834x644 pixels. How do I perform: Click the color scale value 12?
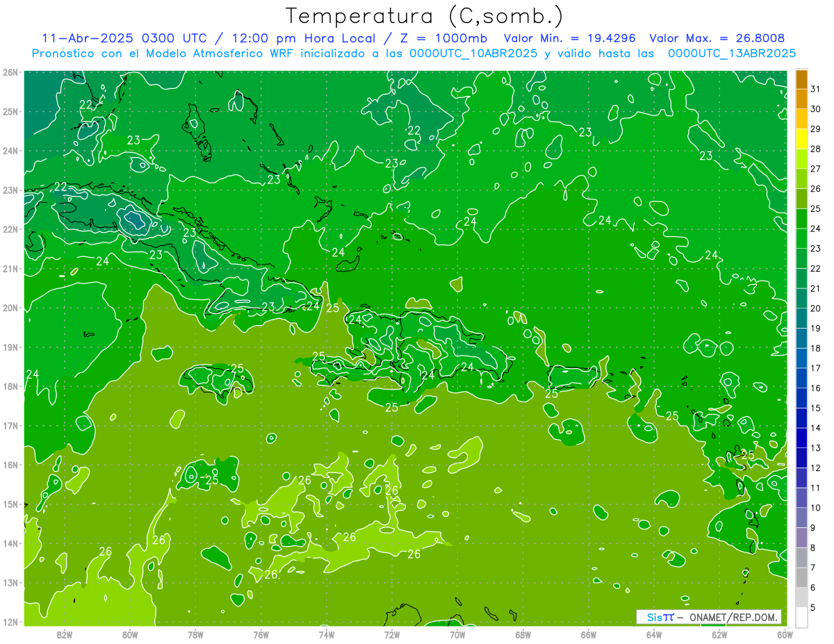click(x=815, y=468)
